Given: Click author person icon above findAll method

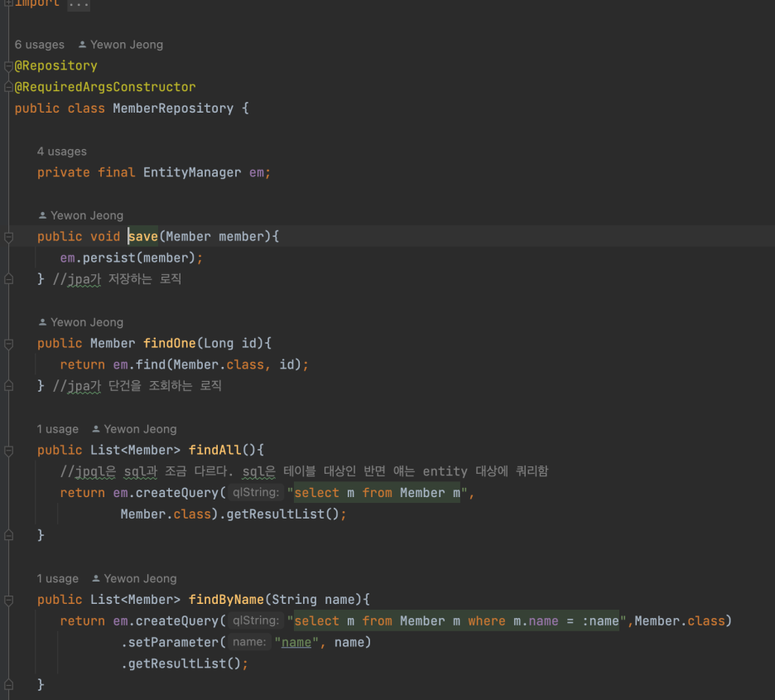Looking at the screenshot, I should [96, 429].
